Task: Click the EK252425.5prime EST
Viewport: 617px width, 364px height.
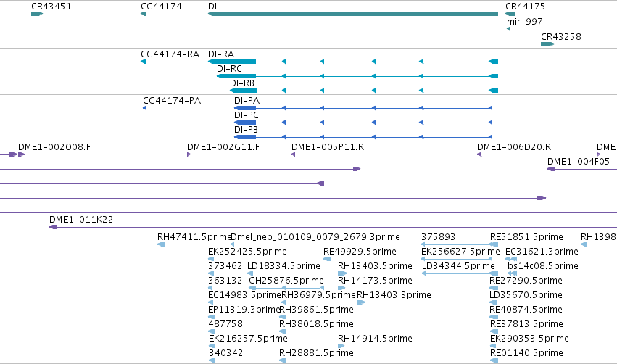Action: (211, 259)
